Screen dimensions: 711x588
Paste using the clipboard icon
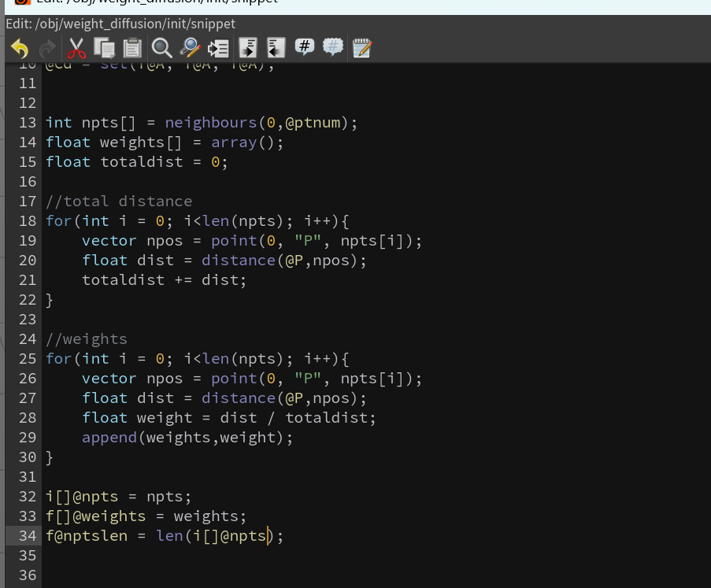point(132,48)
